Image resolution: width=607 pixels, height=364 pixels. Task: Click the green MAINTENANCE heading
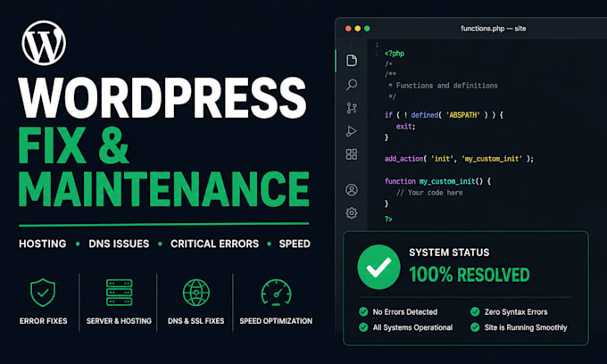coord(163,189)
